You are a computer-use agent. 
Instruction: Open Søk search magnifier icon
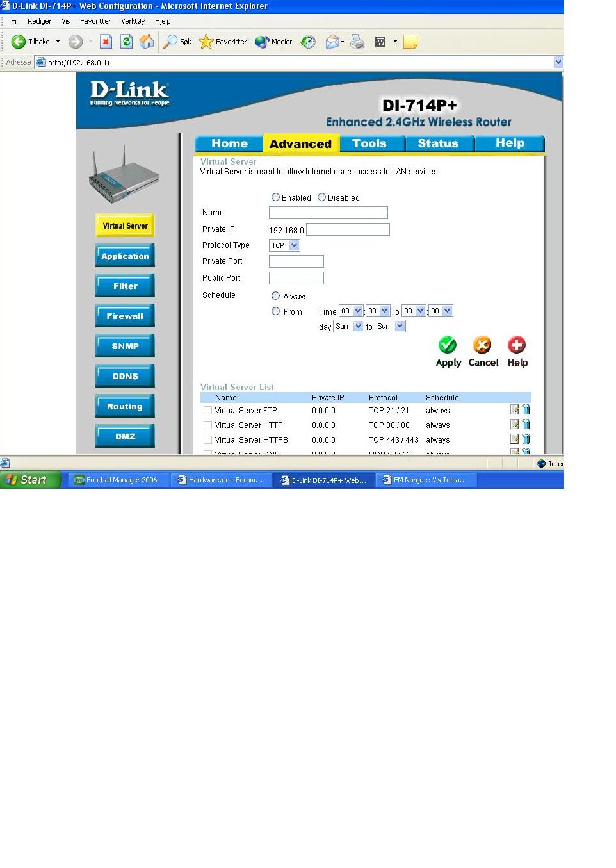point(170,42)
